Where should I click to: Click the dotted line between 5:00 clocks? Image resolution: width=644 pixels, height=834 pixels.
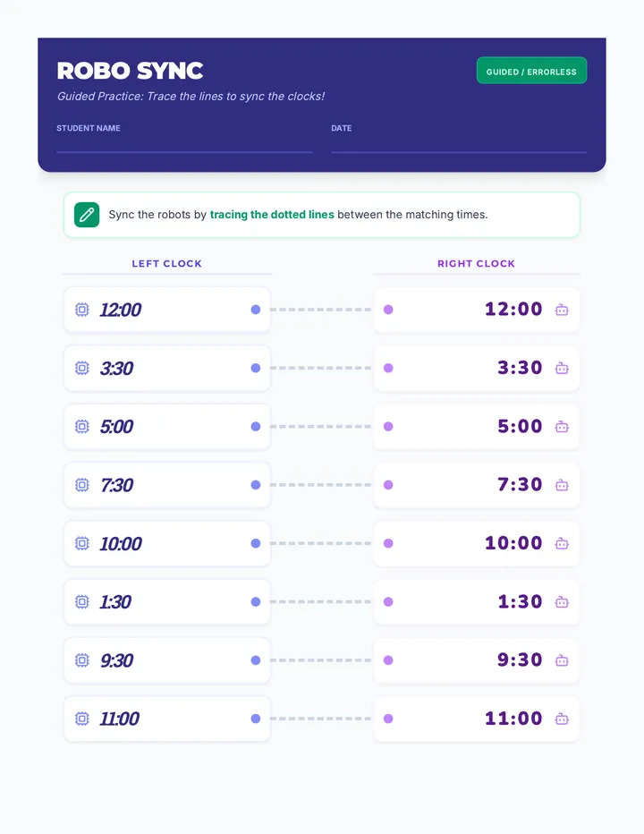pos(321,427)
